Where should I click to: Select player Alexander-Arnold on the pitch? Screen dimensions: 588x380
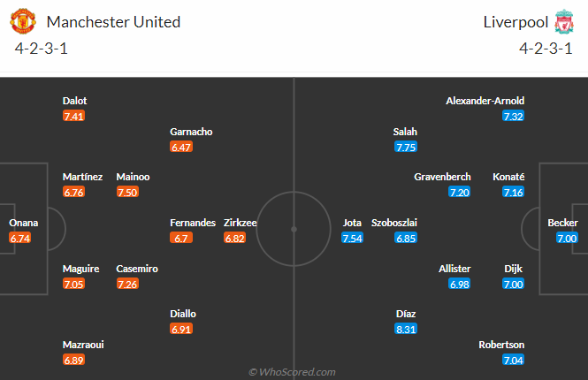pyautogui.click(x=485, y=101)
